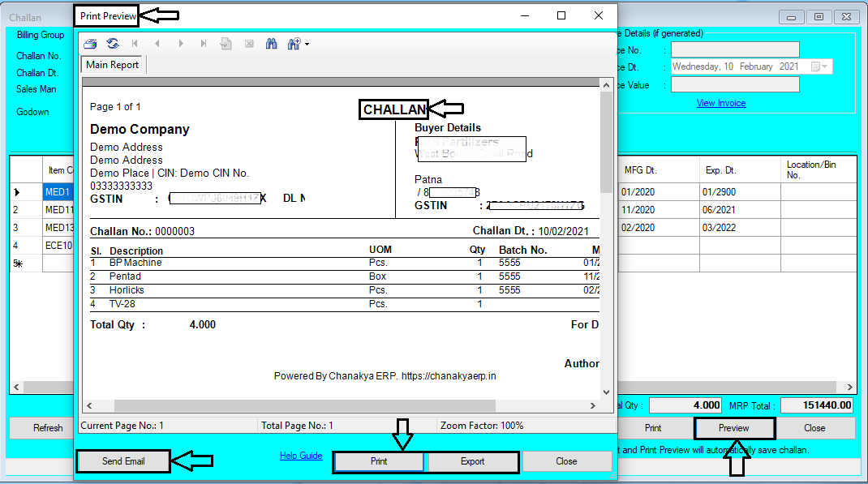Image resolution: width=868 pixels, height=484 pixels.
Task: Open Find Text with the binoculars icon
Action: pyautogui.click(x=271, y=43)
